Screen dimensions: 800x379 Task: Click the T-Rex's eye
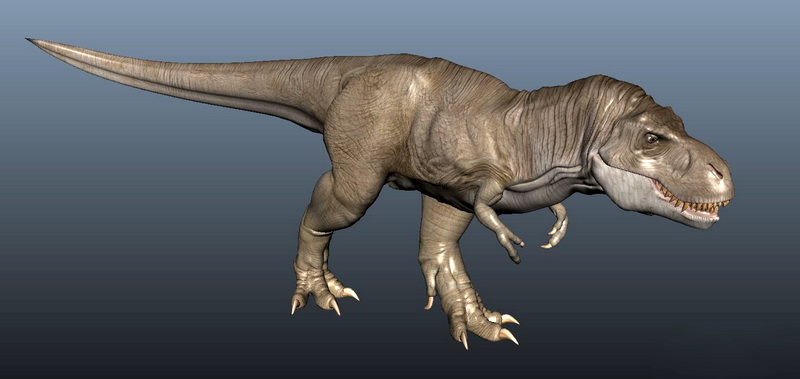point(652,138)
